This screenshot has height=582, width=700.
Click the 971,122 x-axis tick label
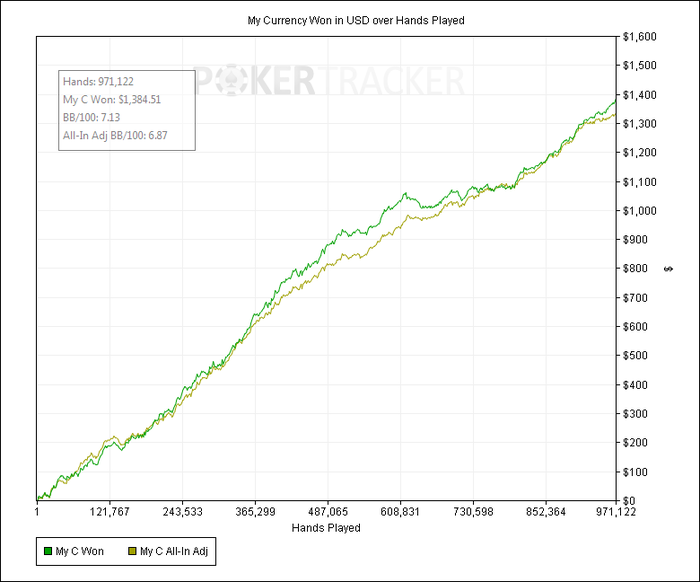tap(616, 512)
